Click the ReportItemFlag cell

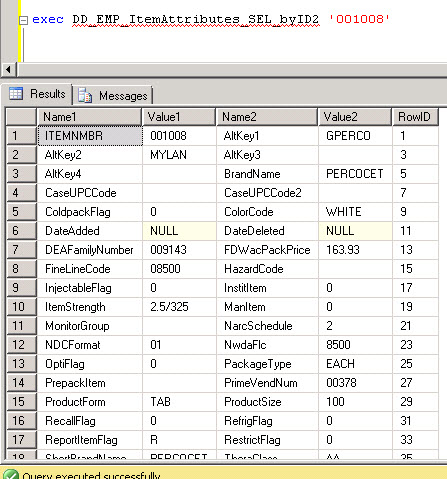point(90,440)
